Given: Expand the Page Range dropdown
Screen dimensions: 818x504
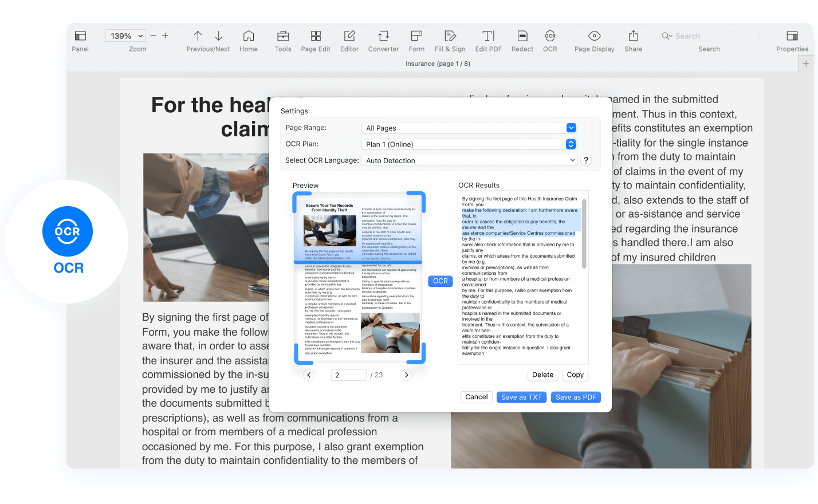Looking at the screenshot, I should click(x=571, y=128).
